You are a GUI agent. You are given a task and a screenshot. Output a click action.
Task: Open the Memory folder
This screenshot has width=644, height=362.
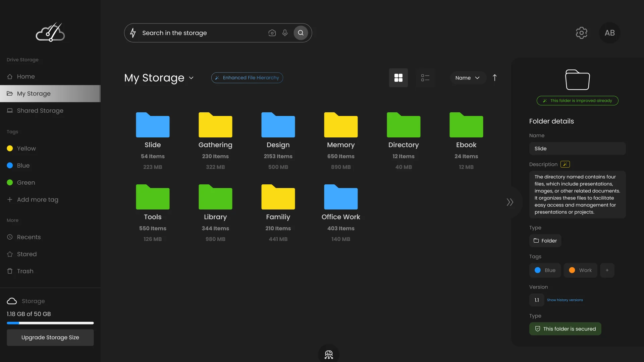click(x=341, y=125)
